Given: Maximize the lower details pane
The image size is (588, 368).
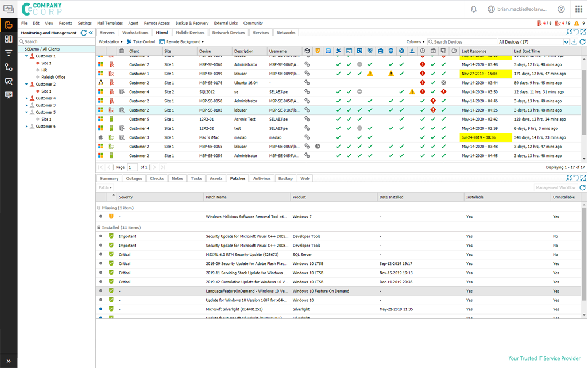Looking at the screenshot, I should point(583,178).
